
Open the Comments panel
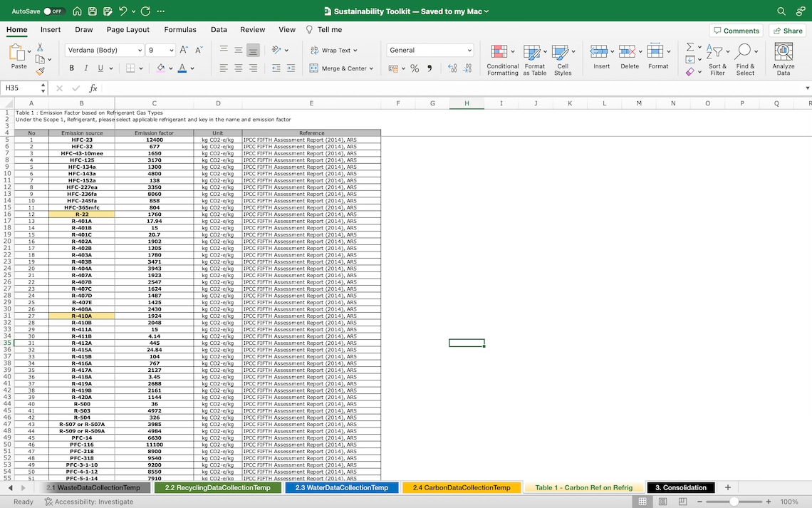(x=736, y=30)
